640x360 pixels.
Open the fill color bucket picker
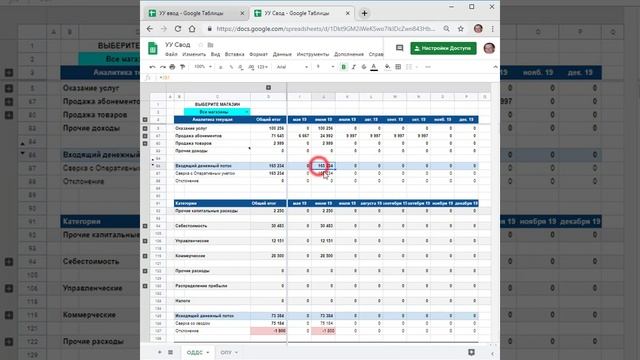click(x=387, y=67)
